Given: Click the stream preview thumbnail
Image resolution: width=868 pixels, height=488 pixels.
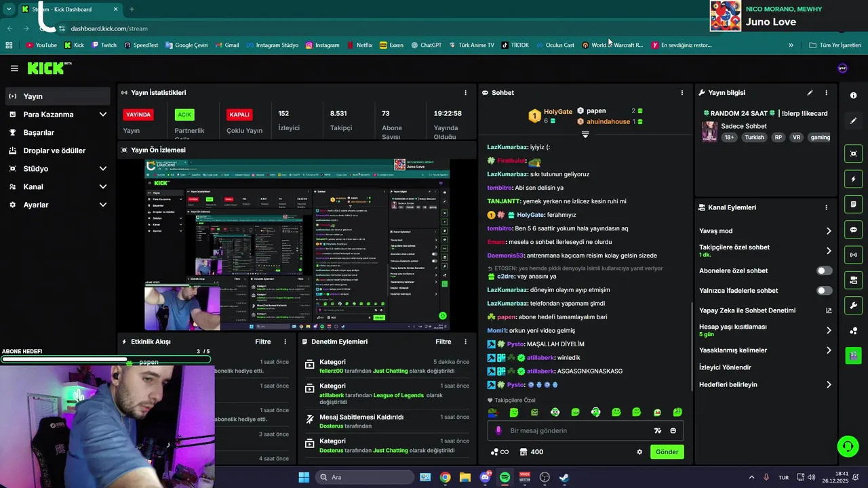Looking at the screenshot, I should [296, 245].
